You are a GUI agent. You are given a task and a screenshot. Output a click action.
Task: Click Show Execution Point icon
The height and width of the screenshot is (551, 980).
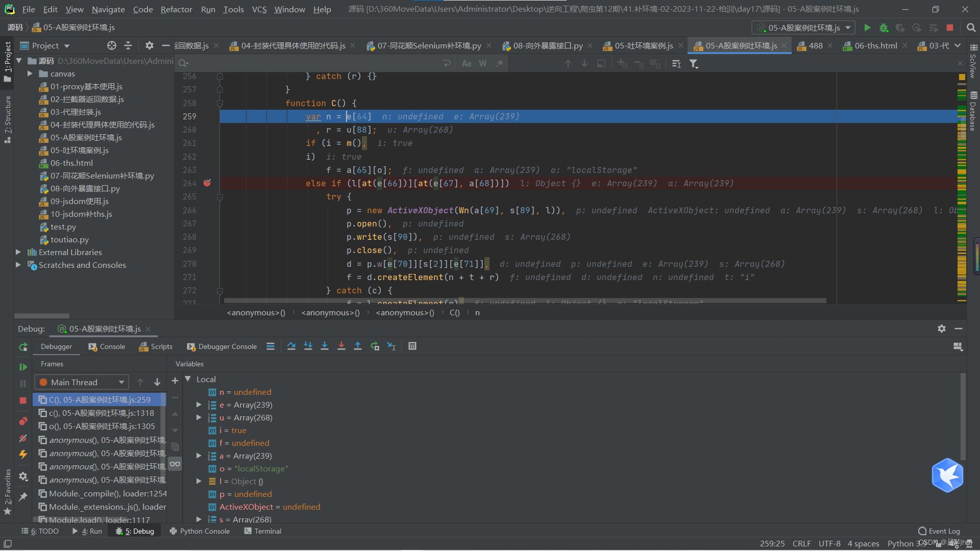[271, 346]
